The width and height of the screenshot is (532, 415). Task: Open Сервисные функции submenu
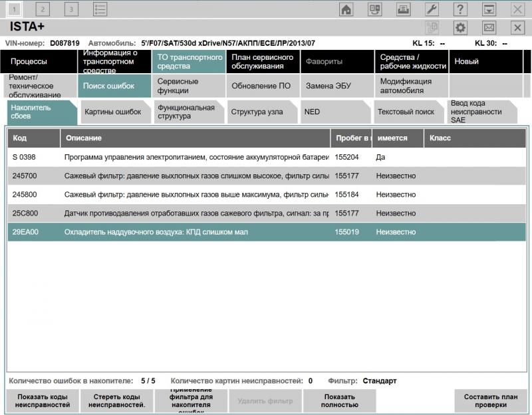coord(189,86)
